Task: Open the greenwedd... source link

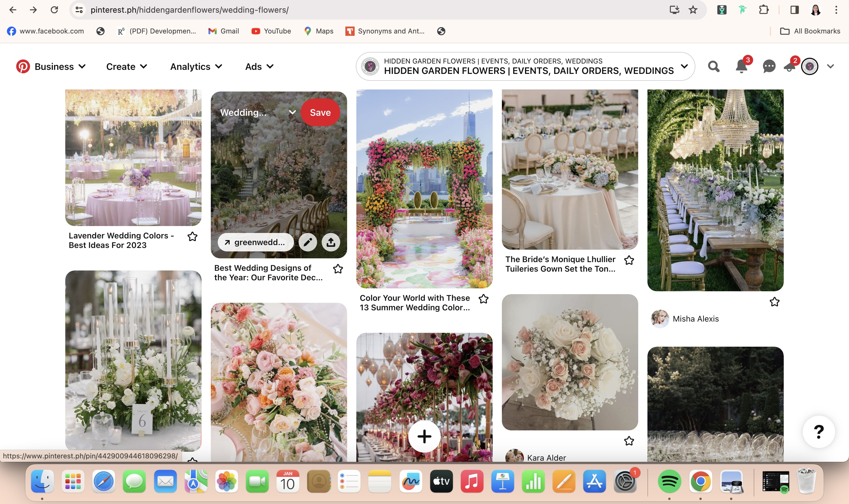Action: pyautogui.click(x=256, y=242)
